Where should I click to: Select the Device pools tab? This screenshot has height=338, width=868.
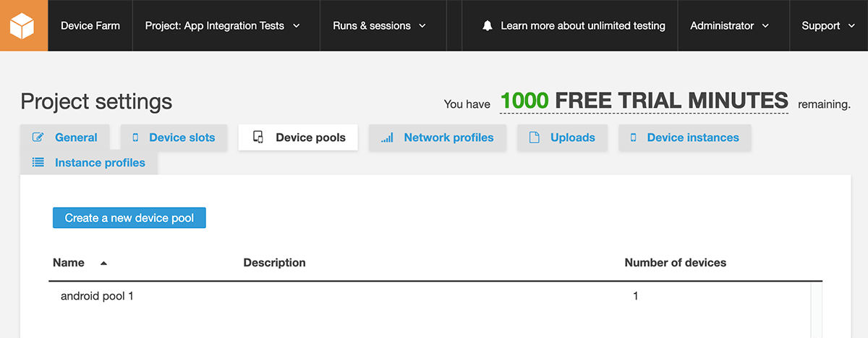click(310, 138)
